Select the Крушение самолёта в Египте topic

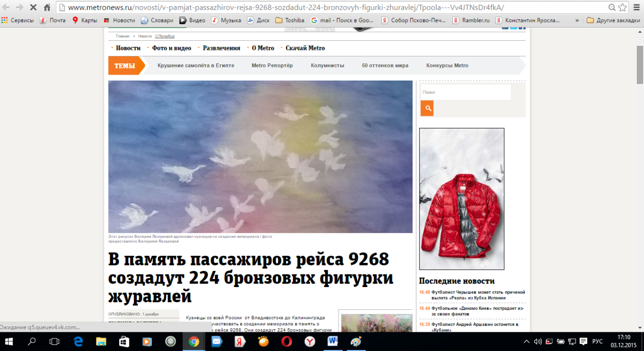[x=196, y=65]
